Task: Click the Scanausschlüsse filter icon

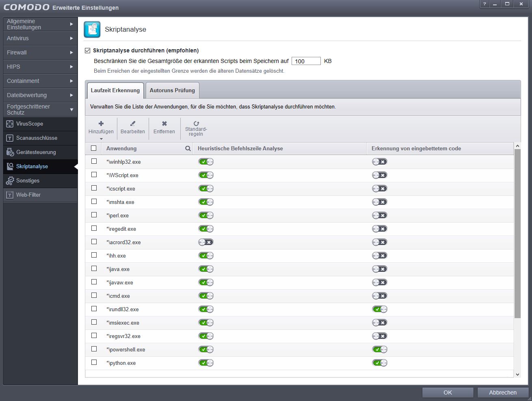Action: tap(10, 138)
